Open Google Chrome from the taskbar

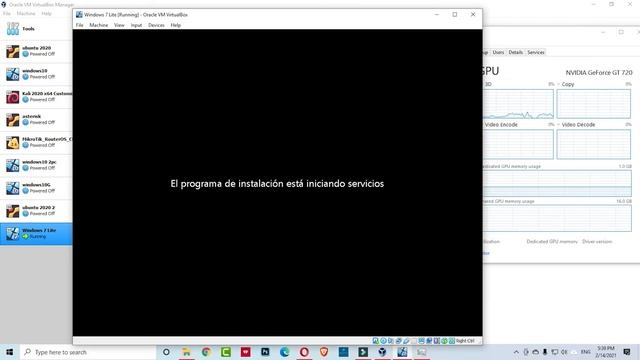click(206, 352)
